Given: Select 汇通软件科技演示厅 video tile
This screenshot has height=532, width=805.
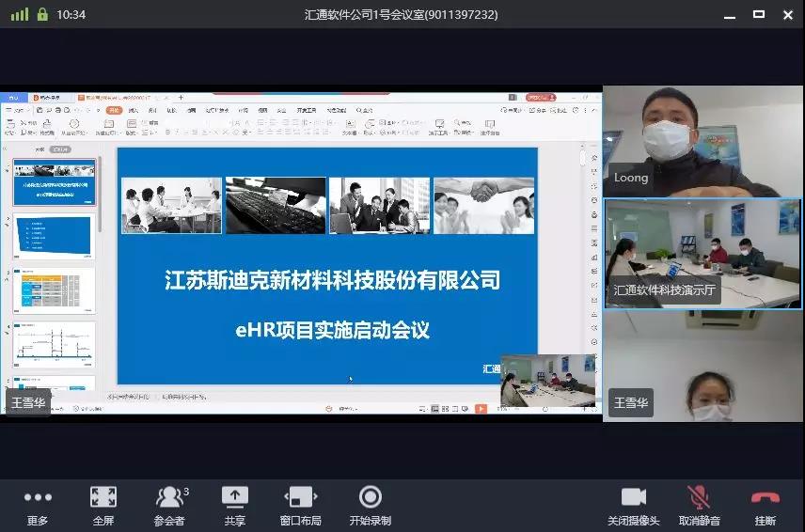Looking at the screenshot, I should coord(702,254).
